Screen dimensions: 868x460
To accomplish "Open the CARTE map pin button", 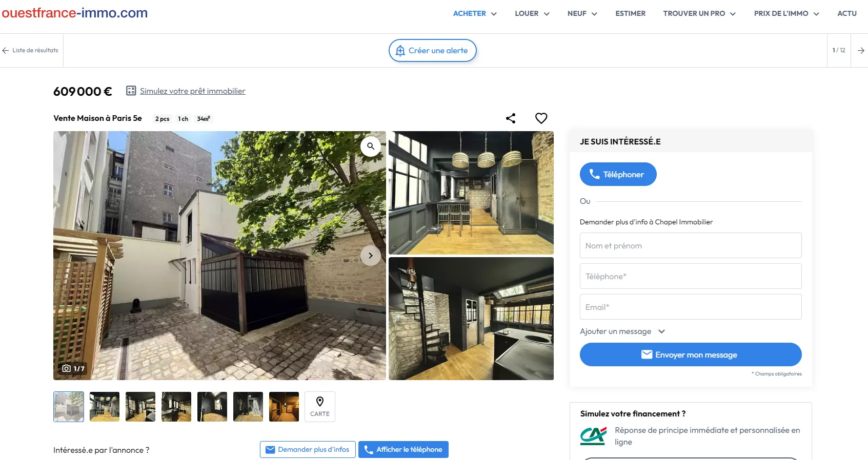I will (320, 407).
